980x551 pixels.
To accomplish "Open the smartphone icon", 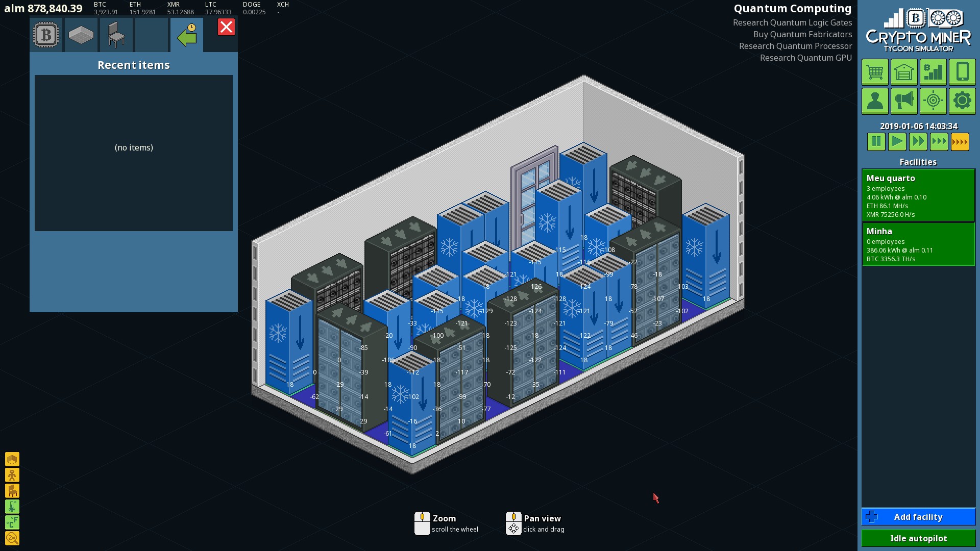I will pyautogui.click(x=962, y=72).
